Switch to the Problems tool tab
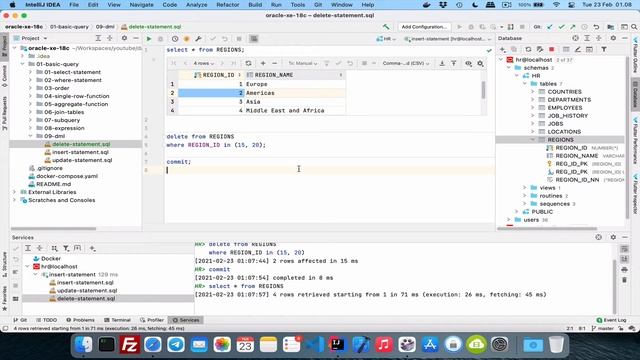Viewport: 640px width, 360px height. (x=80, y=320)
